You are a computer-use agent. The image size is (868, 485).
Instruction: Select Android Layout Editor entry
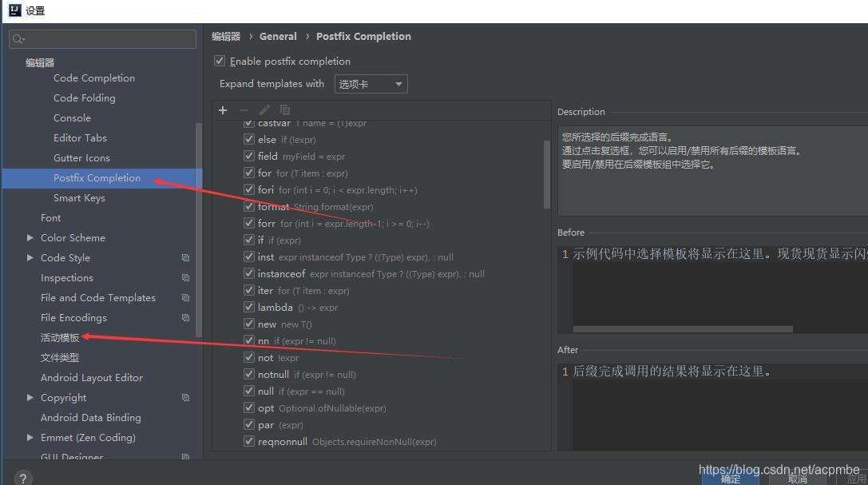click(x=91, y=378)
